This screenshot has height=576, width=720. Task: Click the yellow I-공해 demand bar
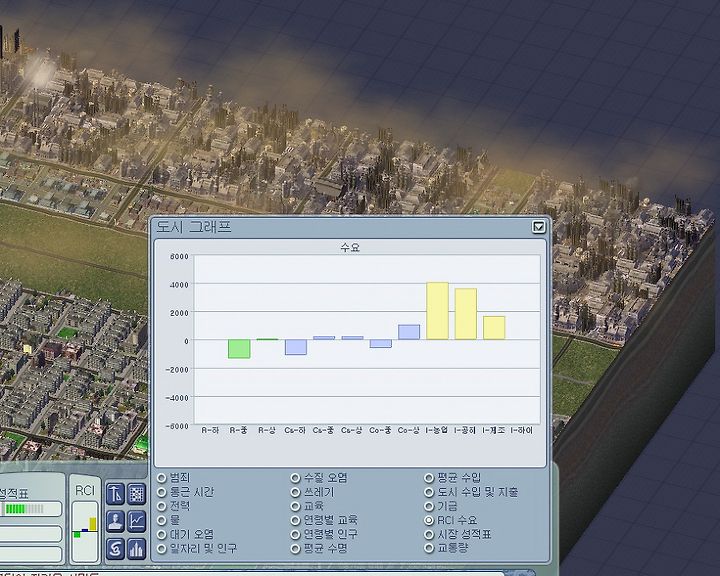[x=466, y=314]
